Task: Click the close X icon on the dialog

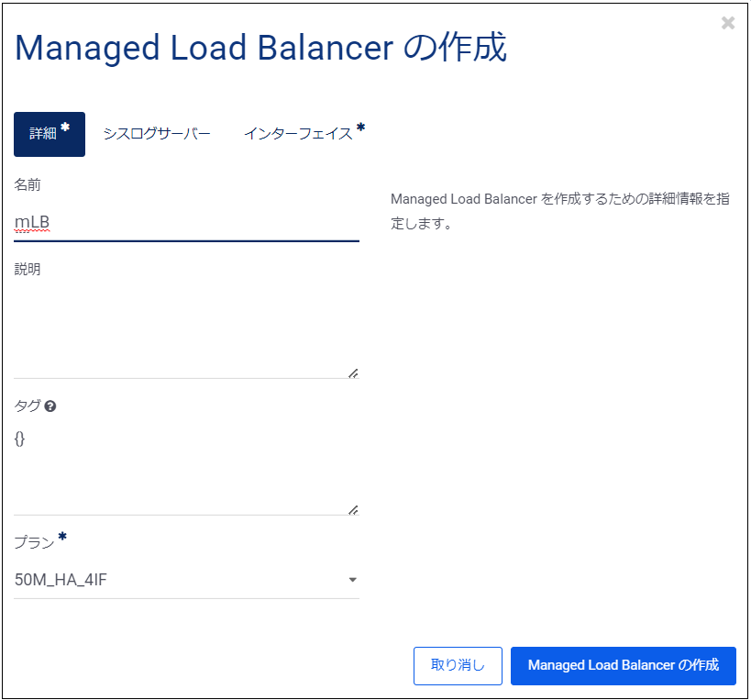Action: pos(729,23)
